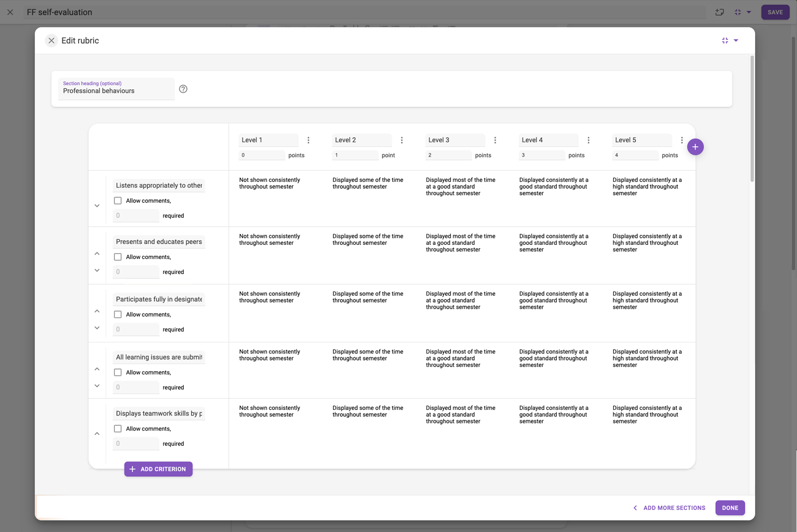
Task: Move 'Presents and educates peers' criterion down
Action: pos(97,270)
